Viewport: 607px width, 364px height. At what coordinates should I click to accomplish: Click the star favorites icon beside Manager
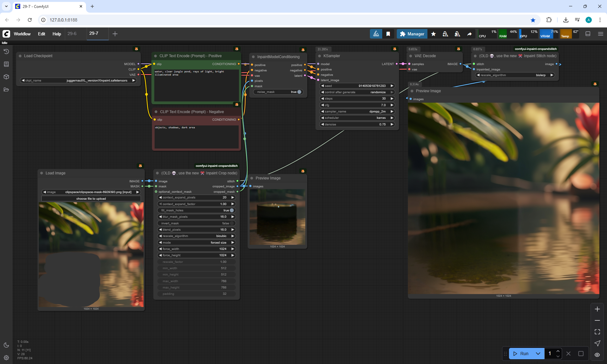pos(433,34)
